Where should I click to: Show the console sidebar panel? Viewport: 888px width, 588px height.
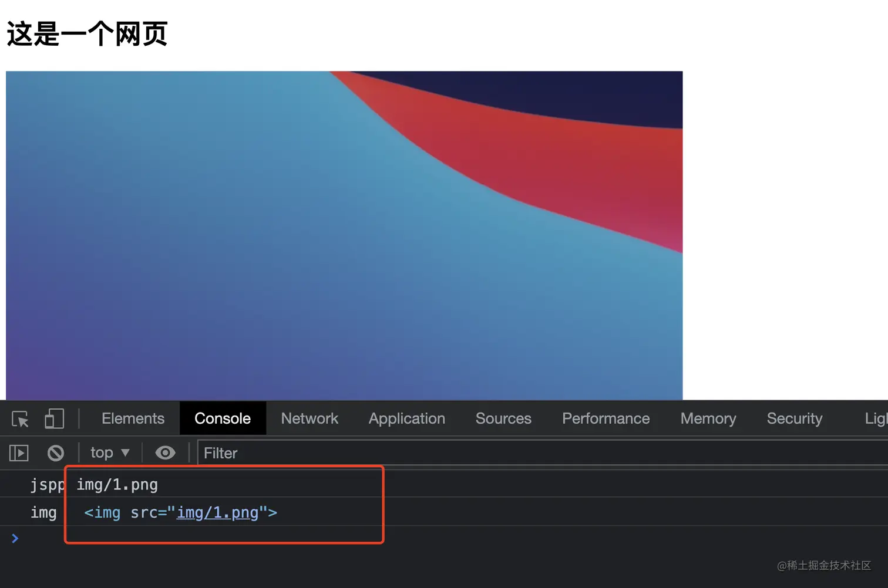(19, 453)
